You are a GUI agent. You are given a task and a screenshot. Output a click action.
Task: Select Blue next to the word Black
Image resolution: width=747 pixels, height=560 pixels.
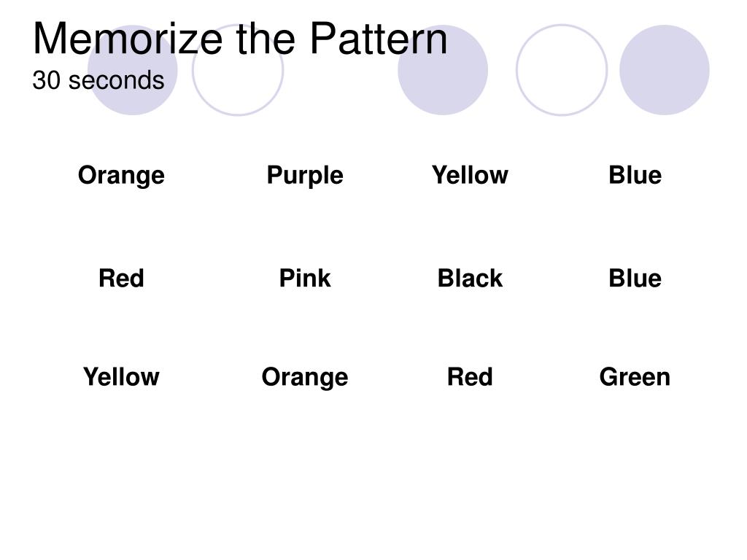(635, 278)
